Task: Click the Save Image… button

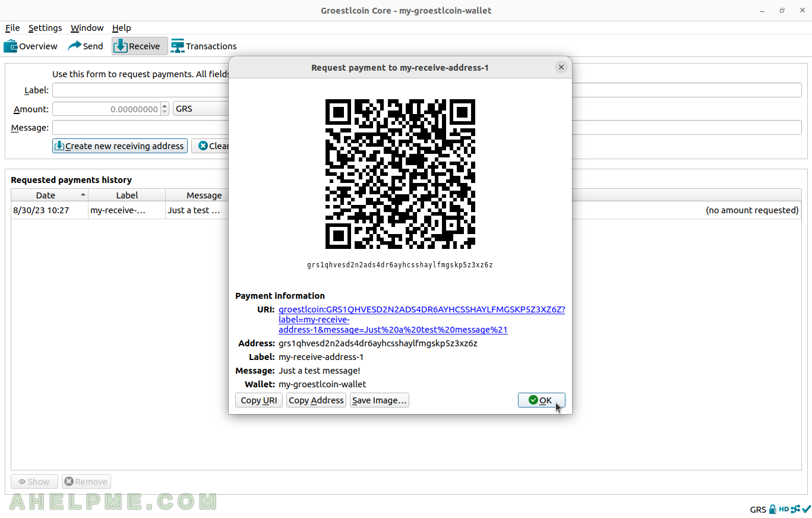Action: coord(380,400)
